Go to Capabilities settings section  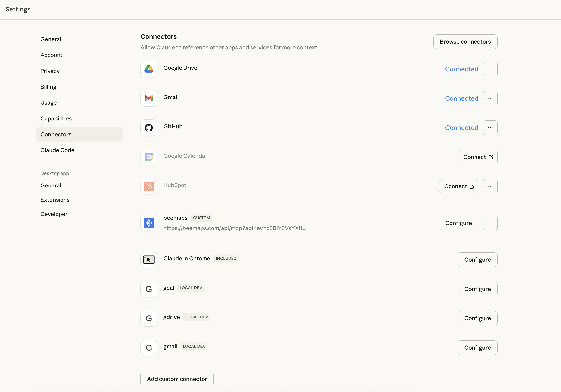(x=56, y=119)
